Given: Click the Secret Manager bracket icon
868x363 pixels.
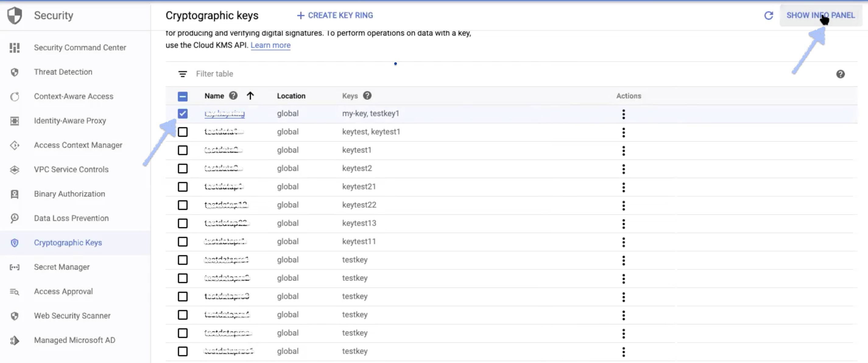Looking at the screenshot, I should pos(15,267).
